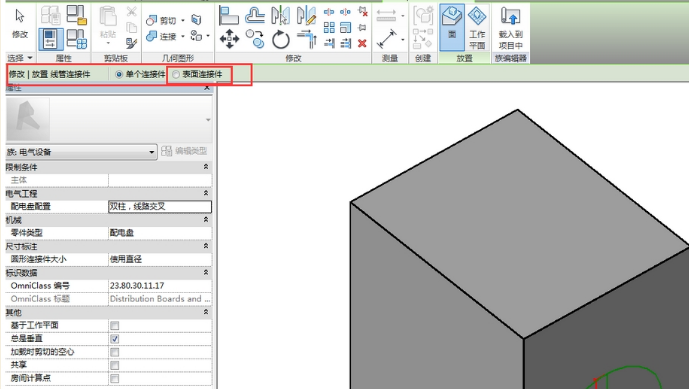Collapse the 其他 section

[206, 312]
